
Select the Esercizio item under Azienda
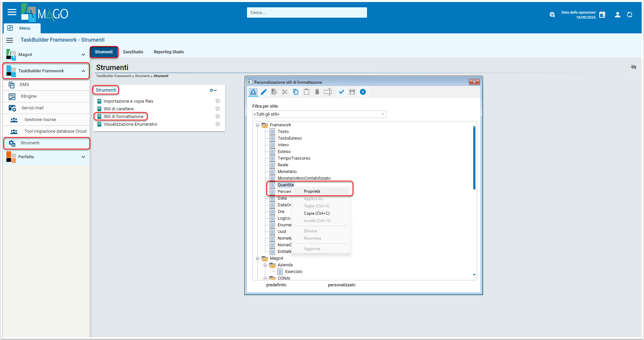294,272
